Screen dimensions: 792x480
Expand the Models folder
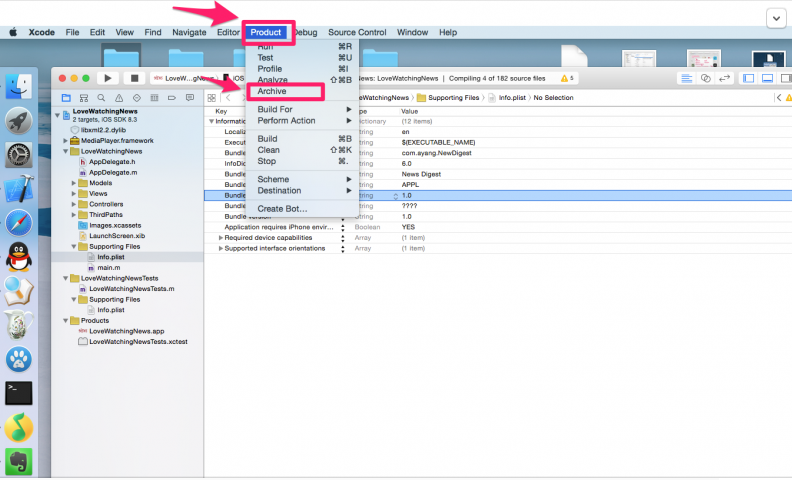tap(74, 183)
